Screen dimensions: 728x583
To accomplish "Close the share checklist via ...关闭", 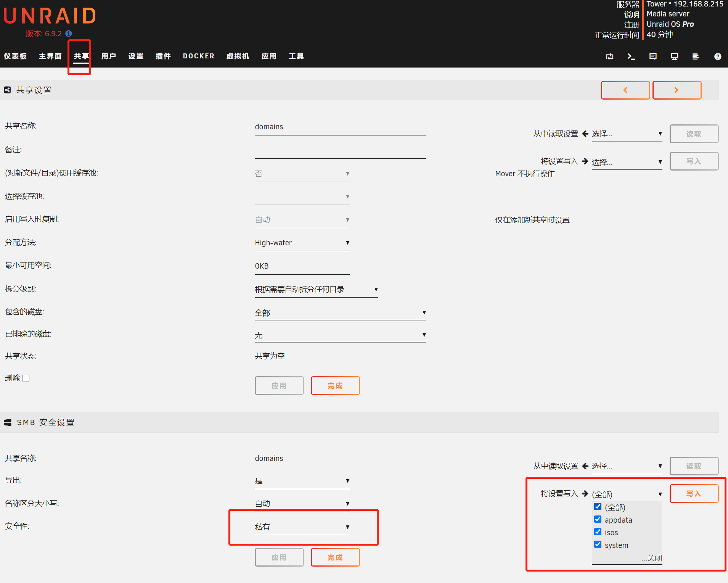I will pyautogui.click(x=652, y=558).
